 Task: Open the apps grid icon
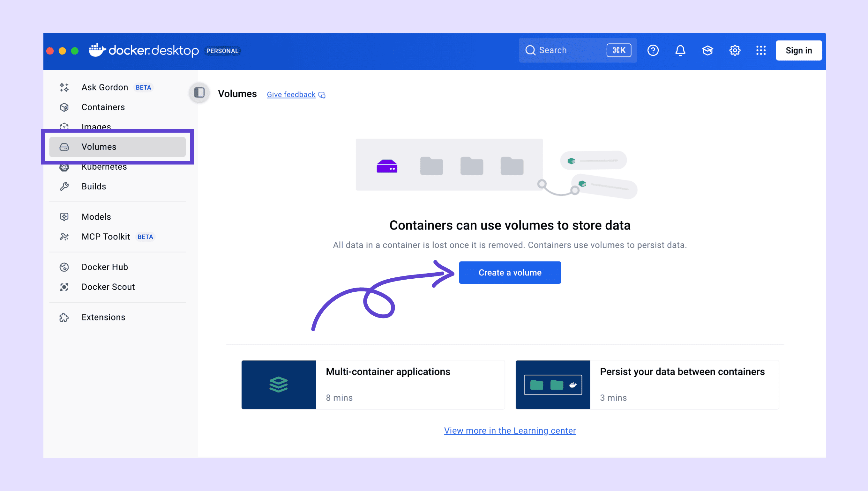pyautogui.click(x=761, y=51)
